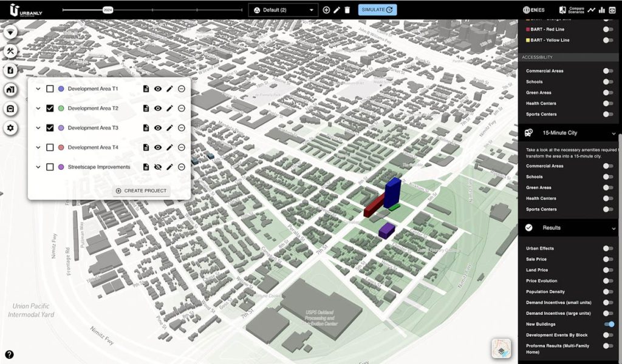
Task: Click the CREATE PROJECT button
Action: click(x=141, y=190)
